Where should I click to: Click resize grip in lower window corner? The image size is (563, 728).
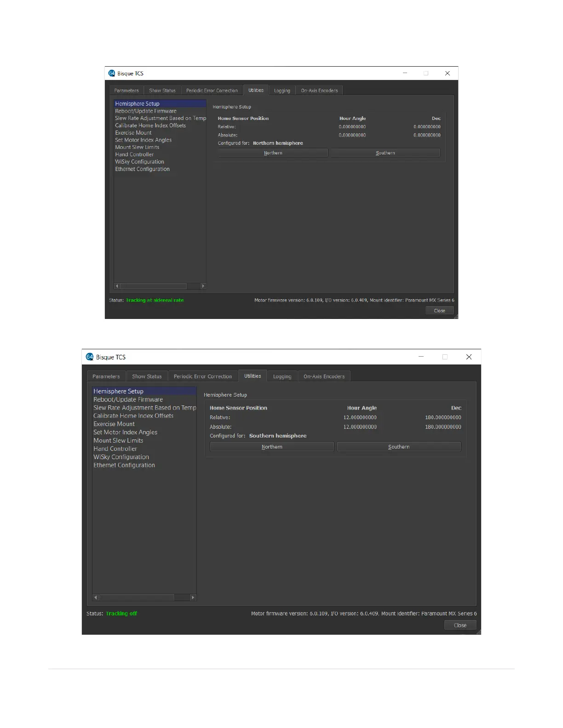(478, 632)
